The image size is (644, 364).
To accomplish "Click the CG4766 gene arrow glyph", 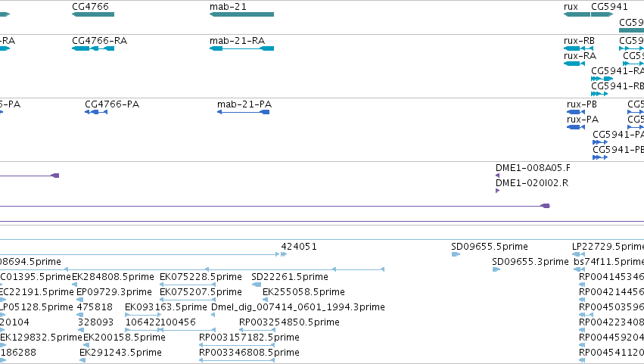I will pyautogui.click(x=93, y=14).
